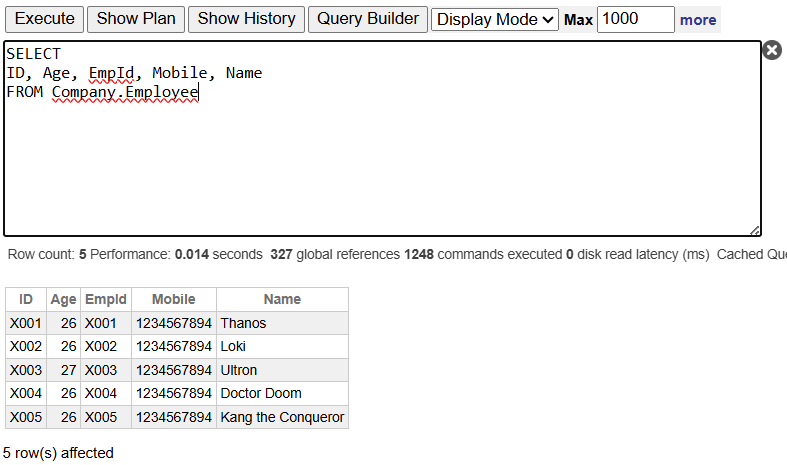Click the Execute button

click(44, 19)
